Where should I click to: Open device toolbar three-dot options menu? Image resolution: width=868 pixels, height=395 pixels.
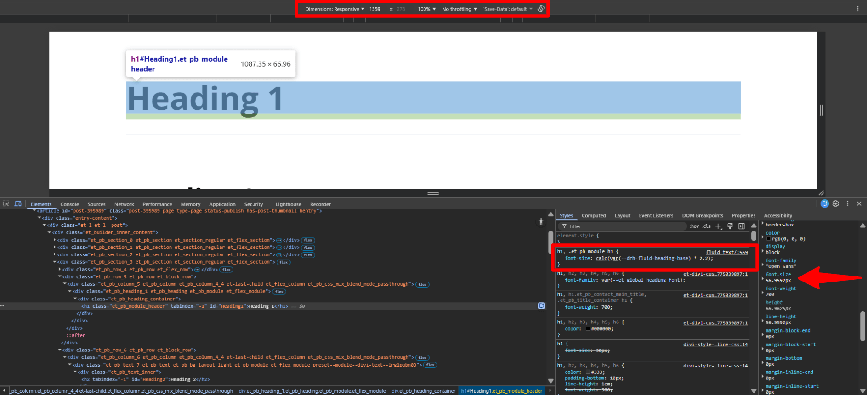tap(857, 9)
